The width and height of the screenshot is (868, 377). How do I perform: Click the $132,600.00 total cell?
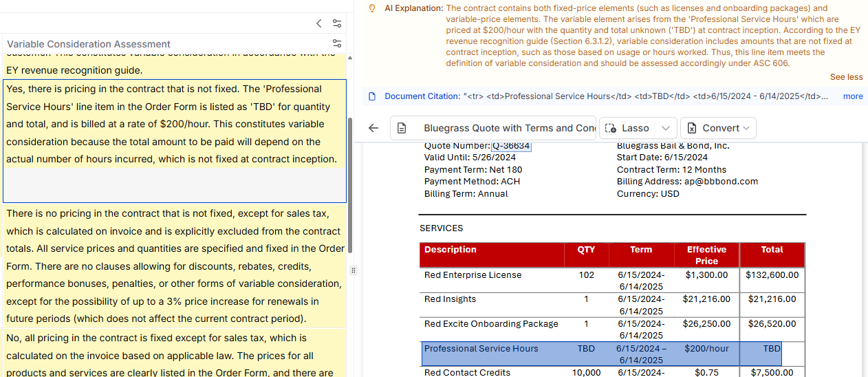click(x=772, y=280)
